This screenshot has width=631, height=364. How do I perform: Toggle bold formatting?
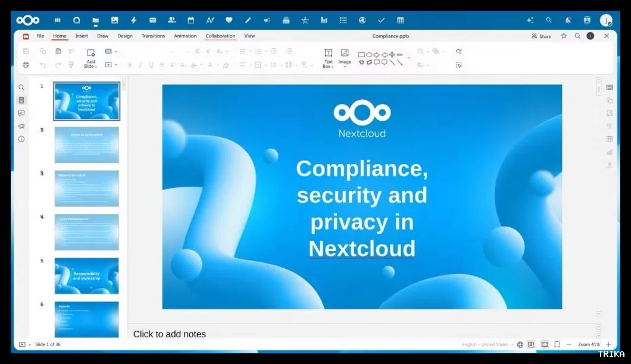coord(130,65)
